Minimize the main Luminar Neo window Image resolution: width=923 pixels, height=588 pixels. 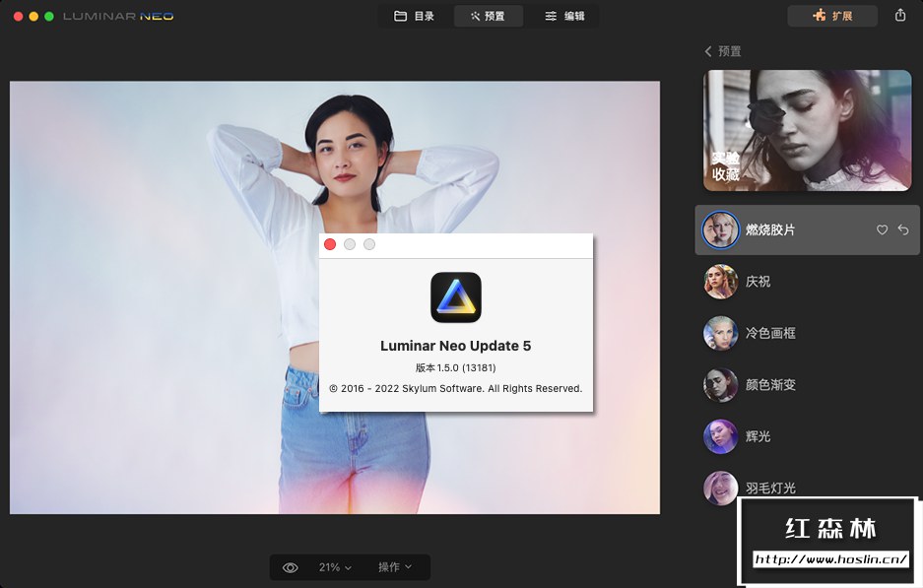coord(33,16)
